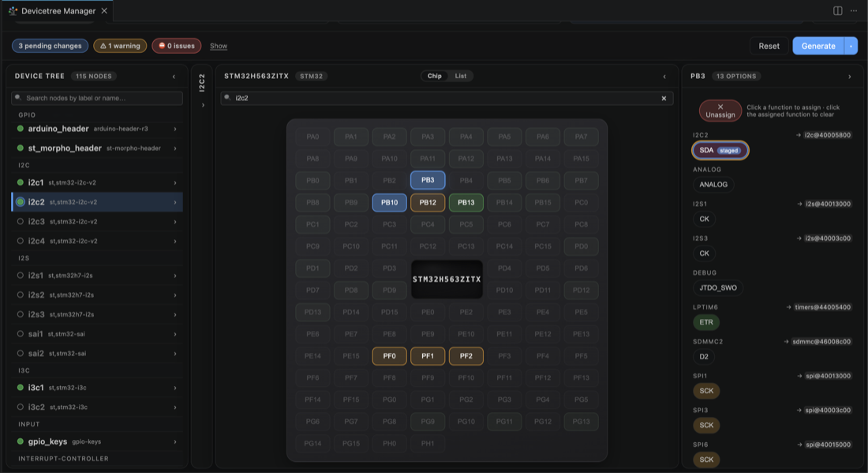Assign the ANALOG function
The image size is (868, 473).
(713, 185)
